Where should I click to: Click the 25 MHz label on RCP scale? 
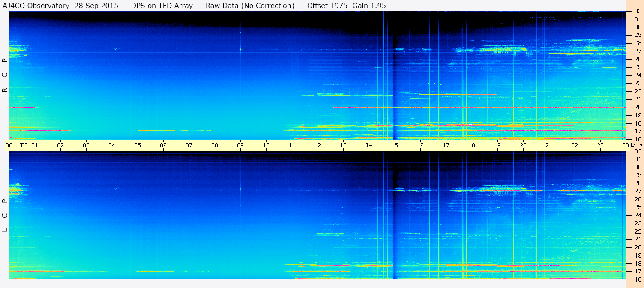coord(638,67)
